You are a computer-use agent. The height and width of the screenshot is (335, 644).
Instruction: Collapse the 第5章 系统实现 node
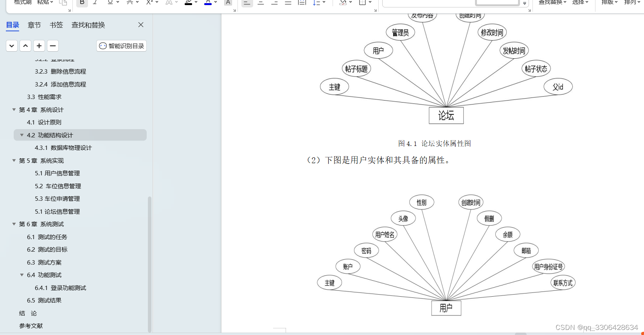point(14,160)
